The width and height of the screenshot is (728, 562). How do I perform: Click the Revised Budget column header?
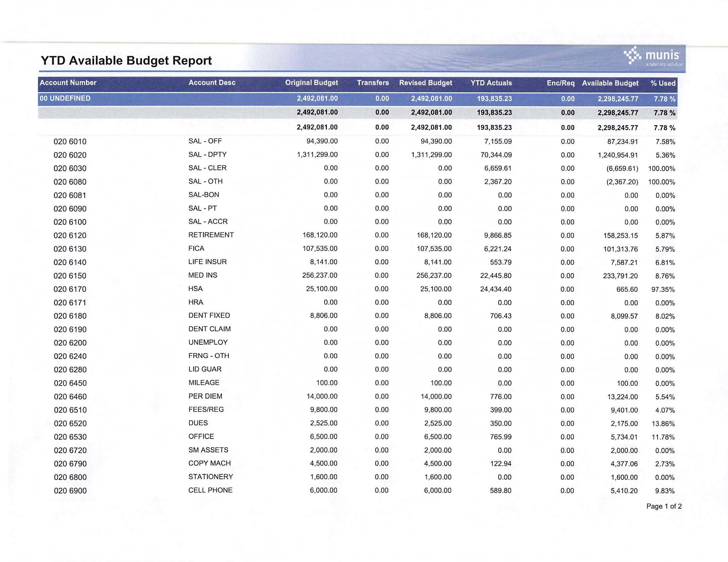pos(426,83)
